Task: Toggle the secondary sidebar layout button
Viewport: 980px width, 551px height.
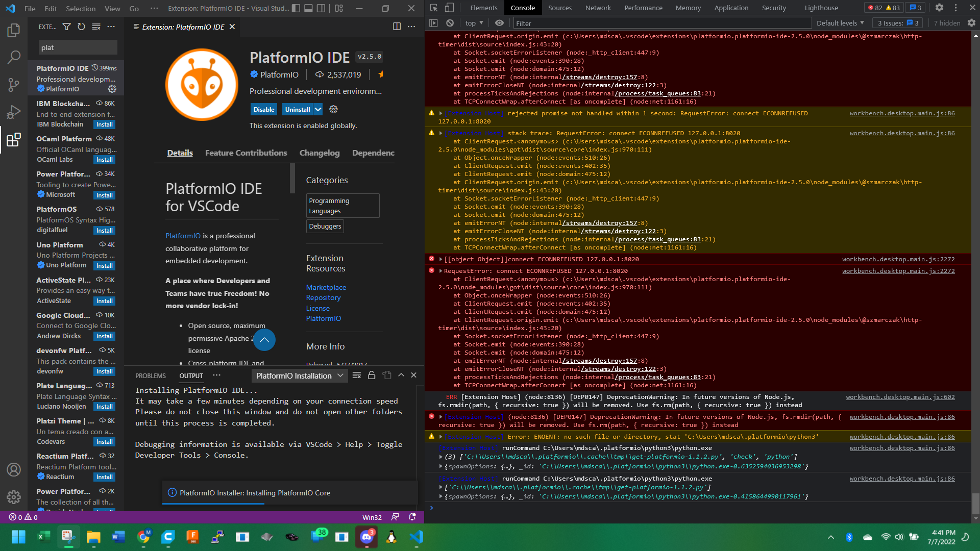Action: [x=321, y=8]
